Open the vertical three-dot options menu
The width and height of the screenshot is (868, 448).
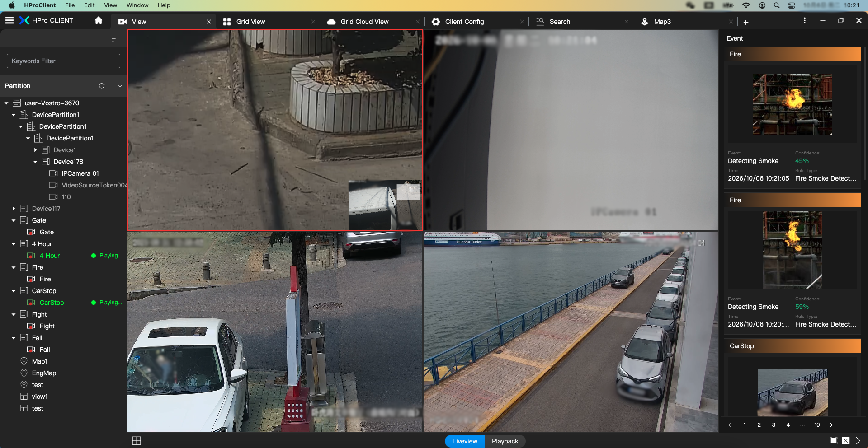tap(805, 21)
